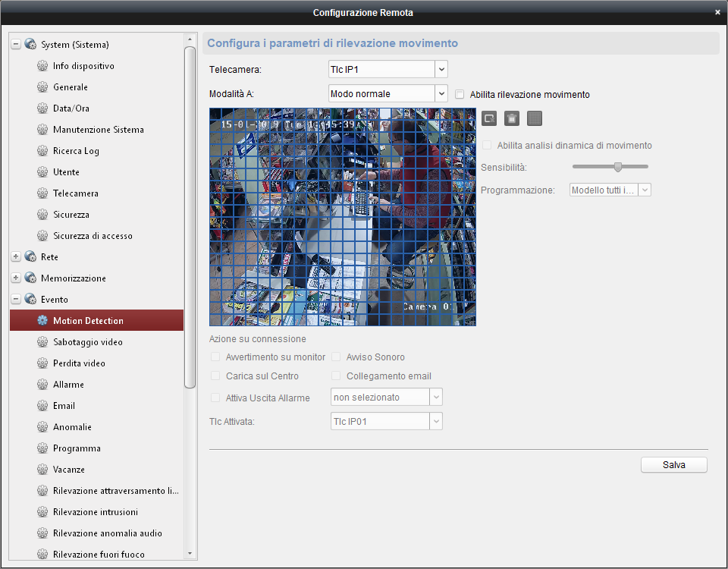The image size is (728, 569).
Task: Tick the Avvertimento su monitor checkbox
Action: pos(216,357)
